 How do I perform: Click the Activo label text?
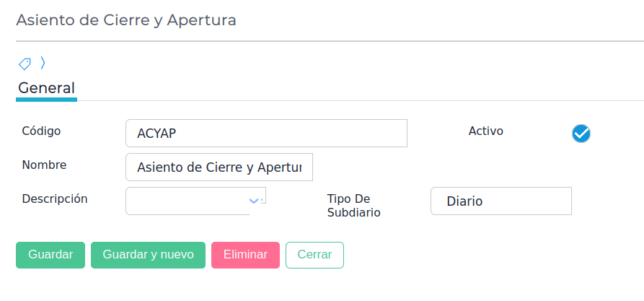tap(486, 131)
